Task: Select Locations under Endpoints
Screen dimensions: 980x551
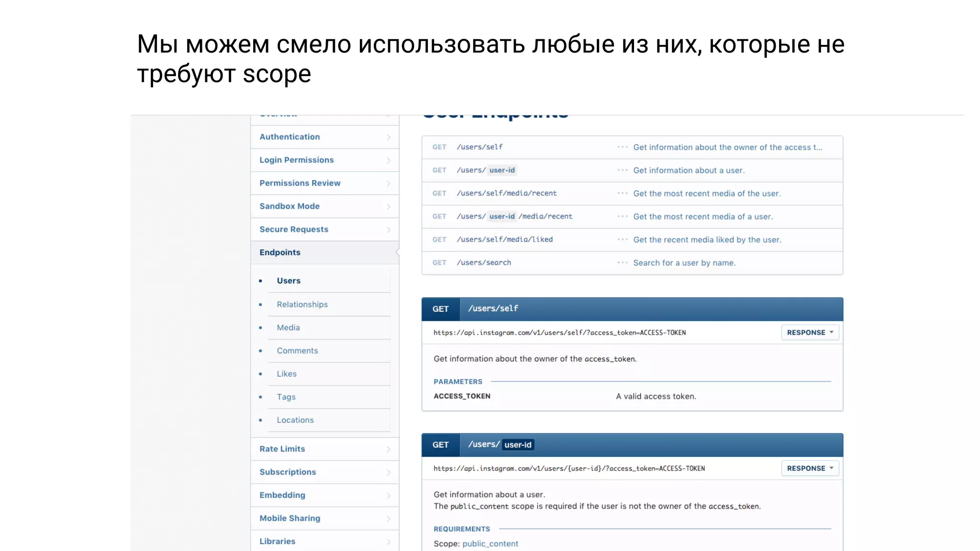Action: (x=295, y=420)
